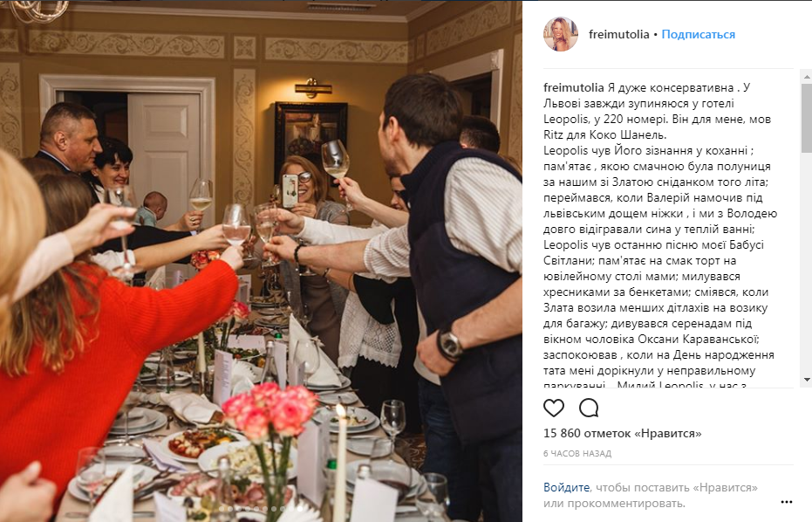Screen dimensions: 812x522
Task: View the 15 860 likes list
Action: click(622, 433)
